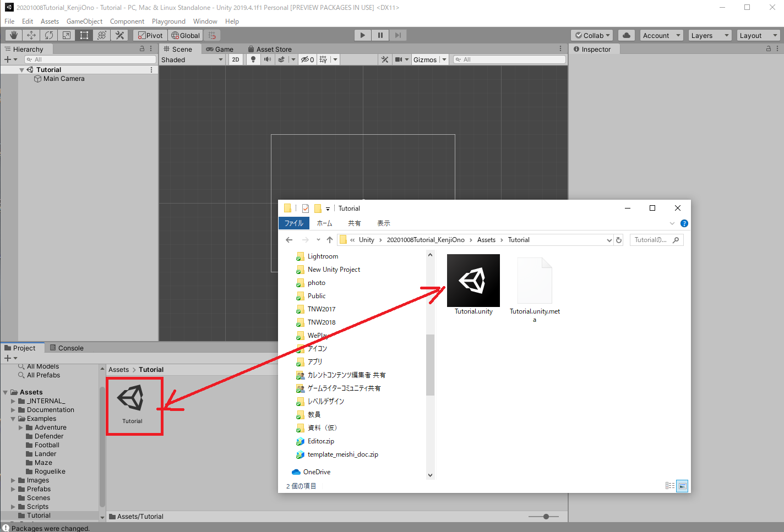Toggle scene effects like skybox
Screen dimensions: 784x532
[x=281, y=59]
